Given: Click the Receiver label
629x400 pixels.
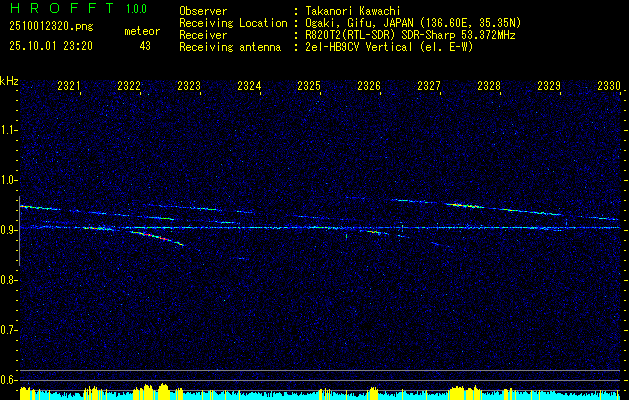Looking at the screenshot, I should (203, 35).
